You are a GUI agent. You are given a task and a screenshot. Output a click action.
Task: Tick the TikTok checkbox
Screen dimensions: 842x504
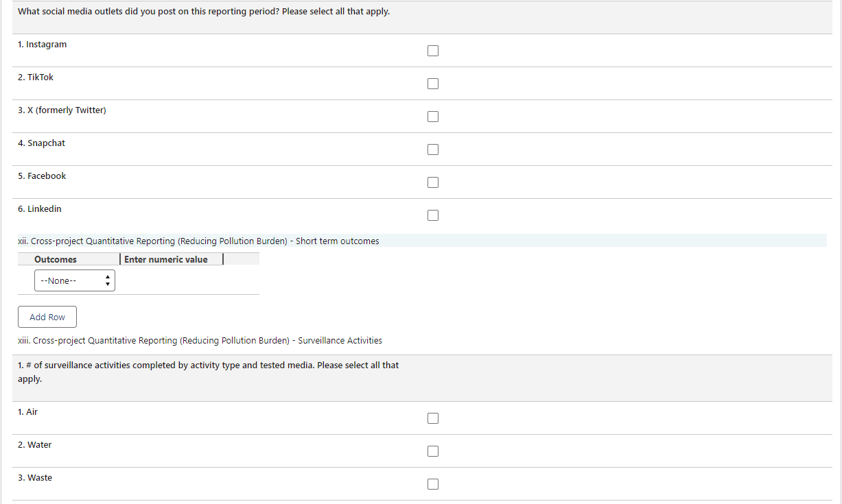[432, 84]
